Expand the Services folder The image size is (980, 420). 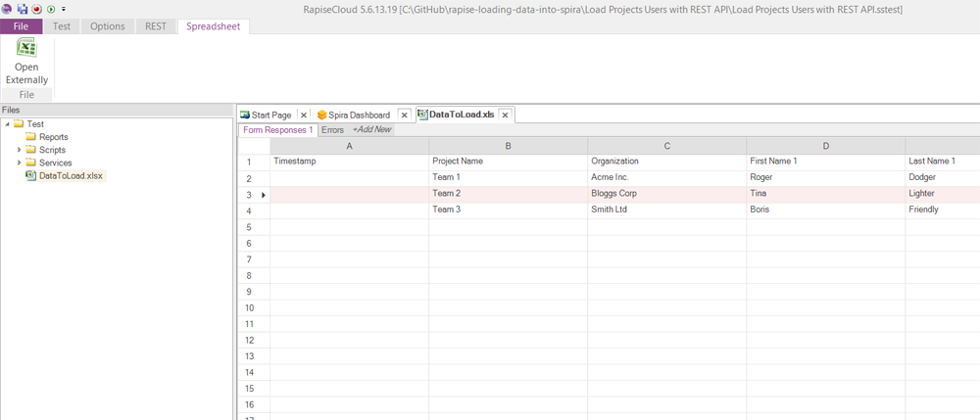pos(19,163)
